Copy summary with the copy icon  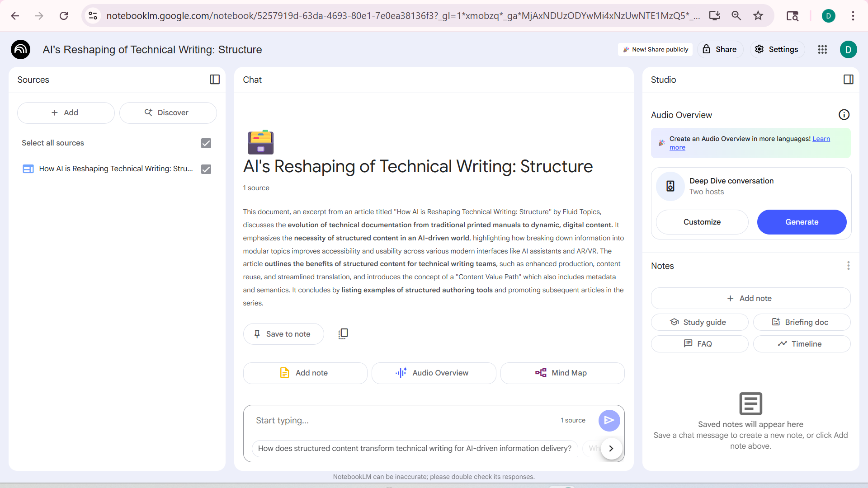pyautogui.click(x=343, y=334)
